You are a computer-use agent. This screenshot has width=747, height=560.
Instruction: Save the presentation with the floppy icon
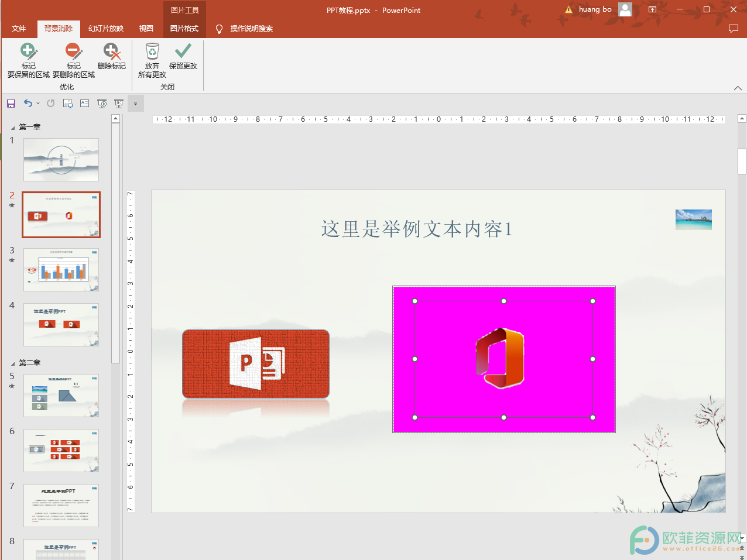pyautogui.click(x=11, y=104)
